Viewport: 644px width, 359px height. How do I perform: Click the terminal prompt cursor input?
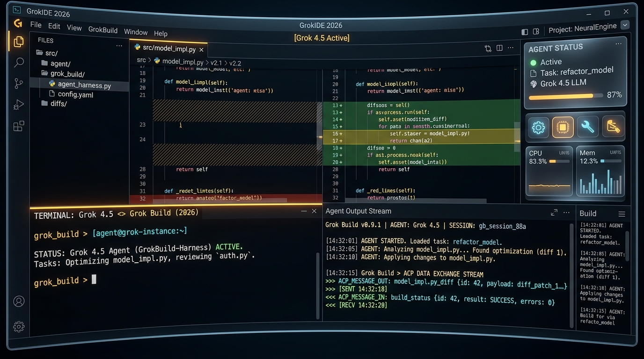pos(94,280)
